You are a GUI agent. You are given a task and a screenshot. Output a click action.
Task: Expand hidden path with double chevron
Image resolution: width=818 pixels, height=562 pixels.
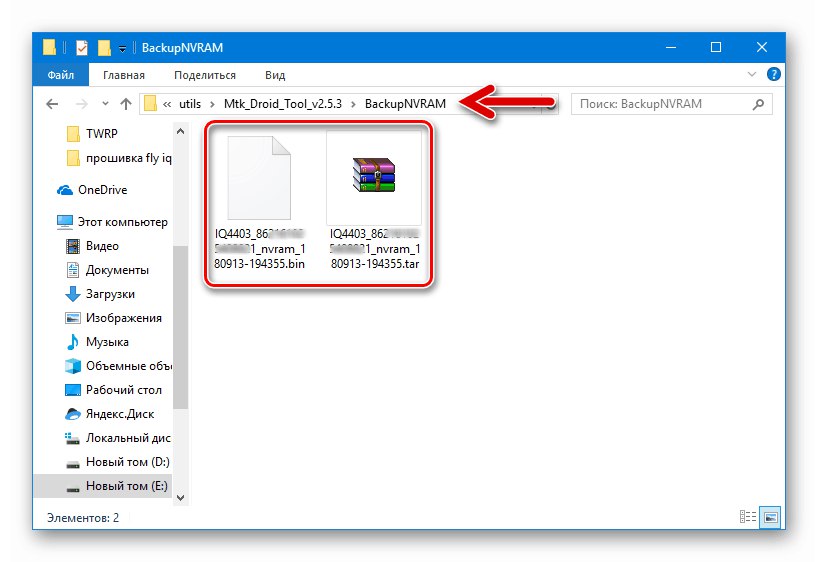click(x=167, y=104)
